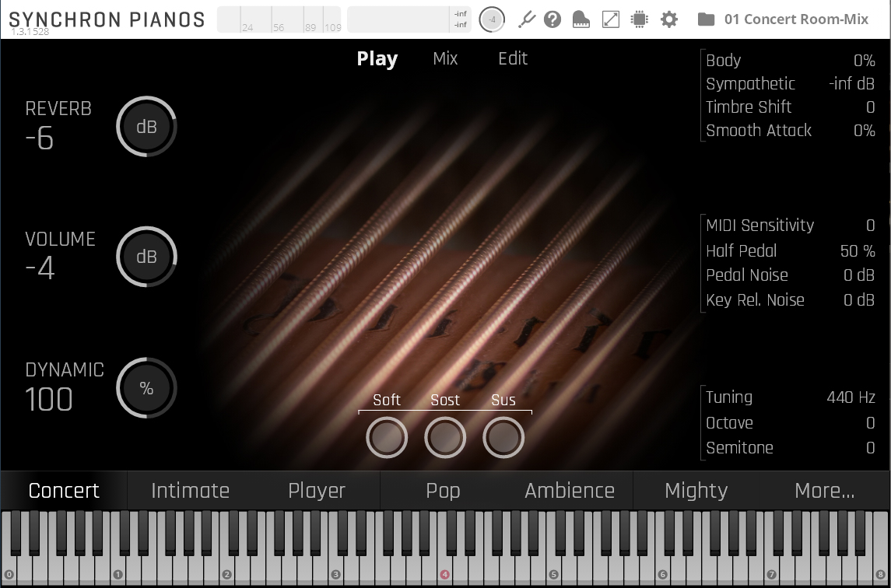
Task: Open help via question mark icon
Action: coord(552,19)
